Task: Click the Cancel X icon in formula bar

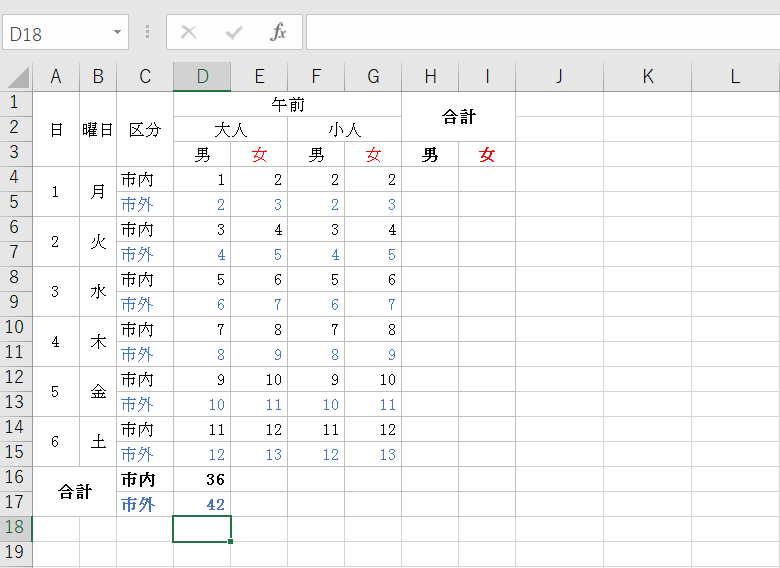Action: tap(189, 32)
